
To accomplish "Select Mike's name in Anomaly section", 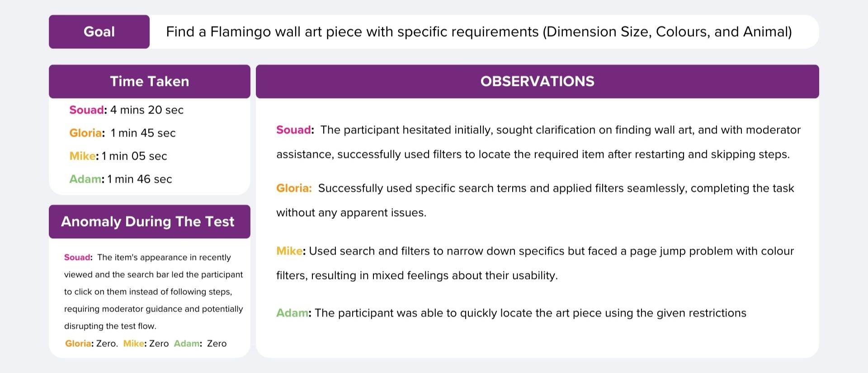I will pyautogui.click(x=133, y=344).
